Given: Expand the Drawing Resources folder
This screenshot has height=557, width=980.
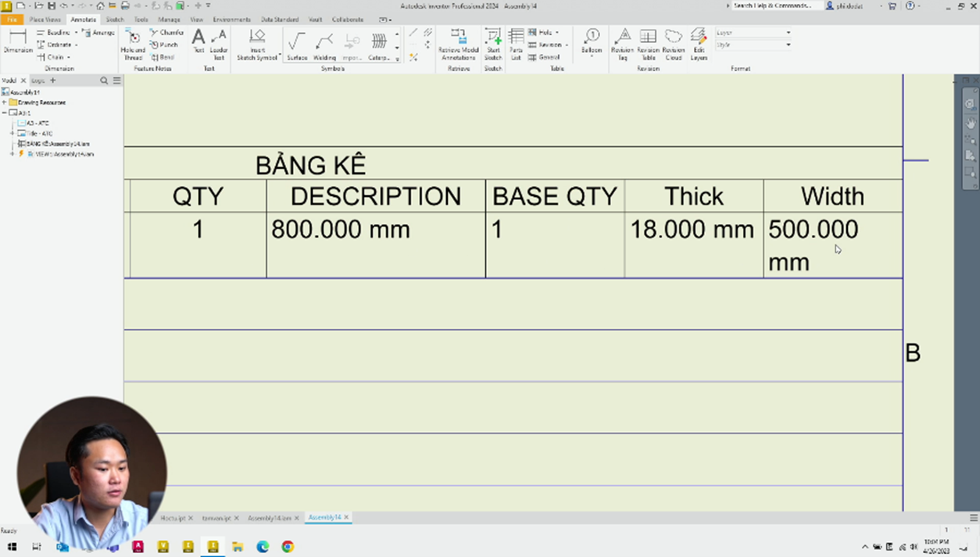Looking at the screenshot, I should point(5,102).
